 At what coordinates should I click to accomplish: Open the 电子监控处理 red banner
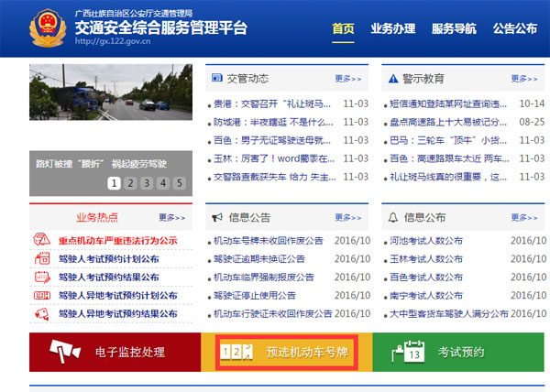pos(115,352)
